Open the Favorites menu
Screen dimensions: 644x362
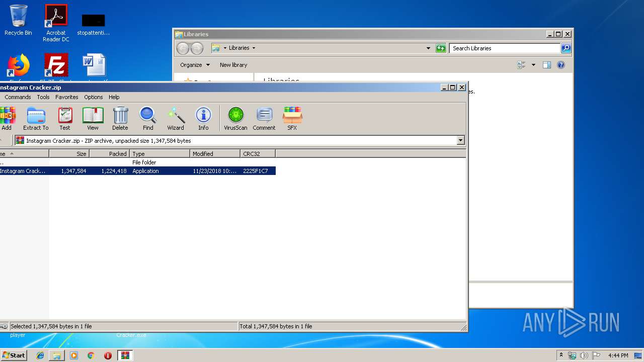point(67,97)
